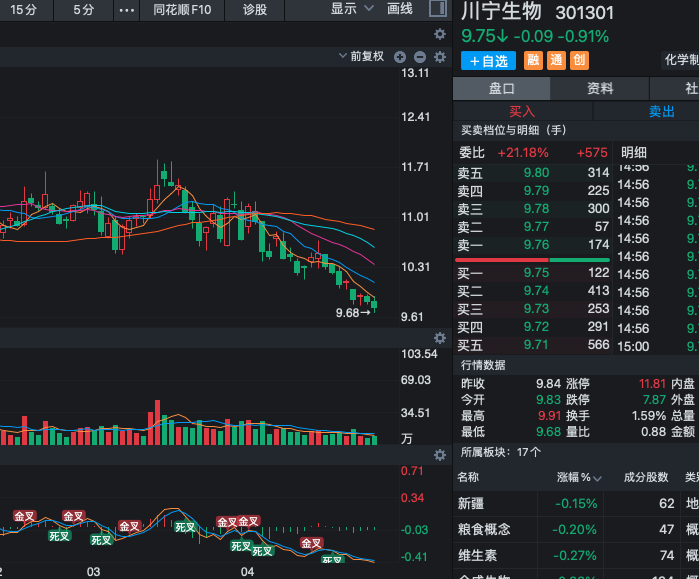
Task: Click the 成分股数 column header
Action: [646, 477]
